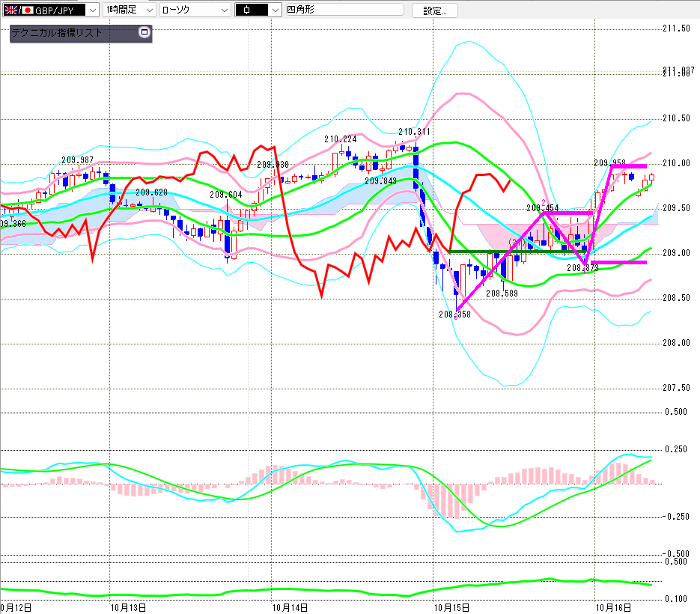Open the ローソク chart type dropdown
The height and width of the screenshot is (614, 700).
tap(195, 10)
